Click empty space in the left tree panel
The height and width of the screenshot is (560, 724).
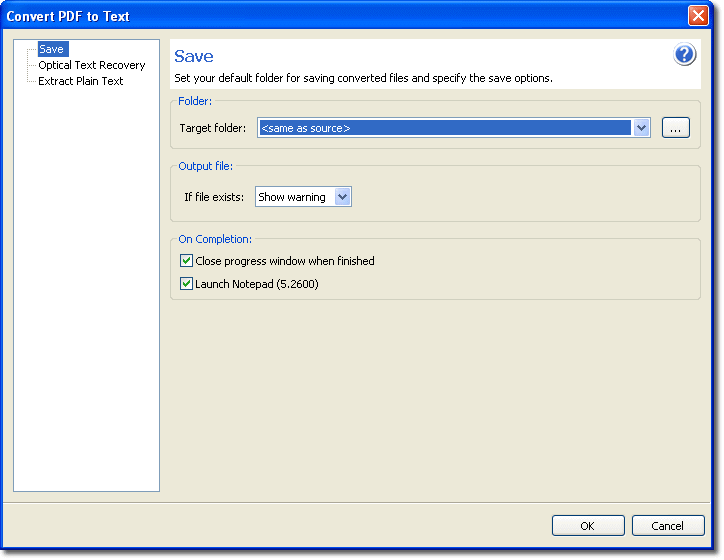(x=86, y=300)
